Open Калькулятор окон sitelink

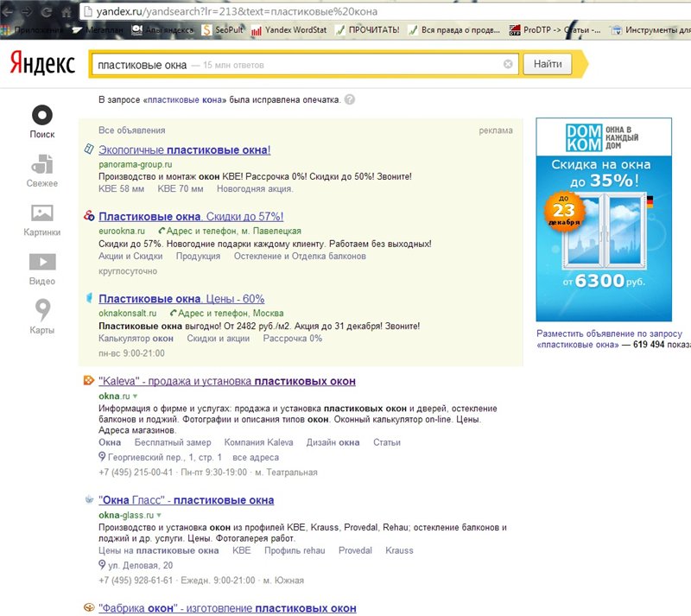point(136,339)
